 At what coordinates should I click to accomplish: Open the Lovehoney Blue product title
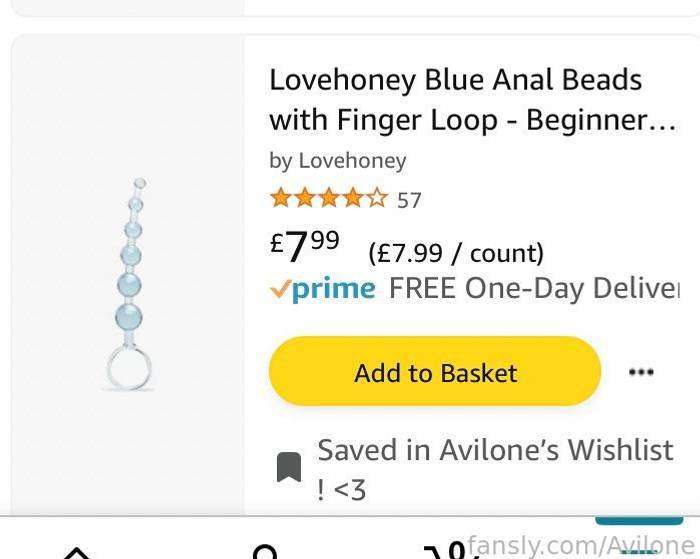(473, 100)
